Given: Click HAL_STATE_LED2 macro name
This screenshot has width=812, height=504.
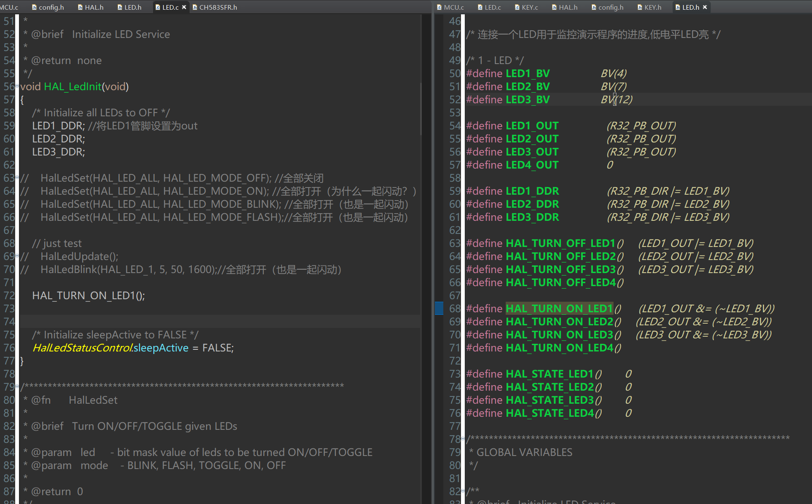Looking at the screenshot, I should (x=549, y=387).
